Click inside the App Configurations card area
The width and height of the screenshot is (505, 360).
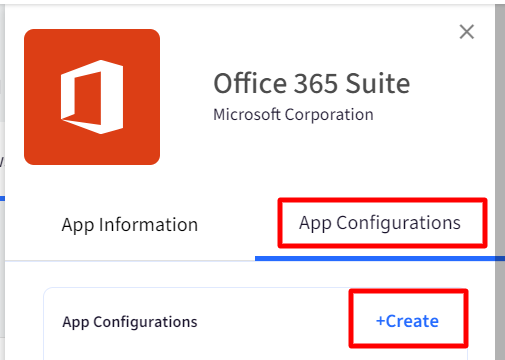click(255, 324)
